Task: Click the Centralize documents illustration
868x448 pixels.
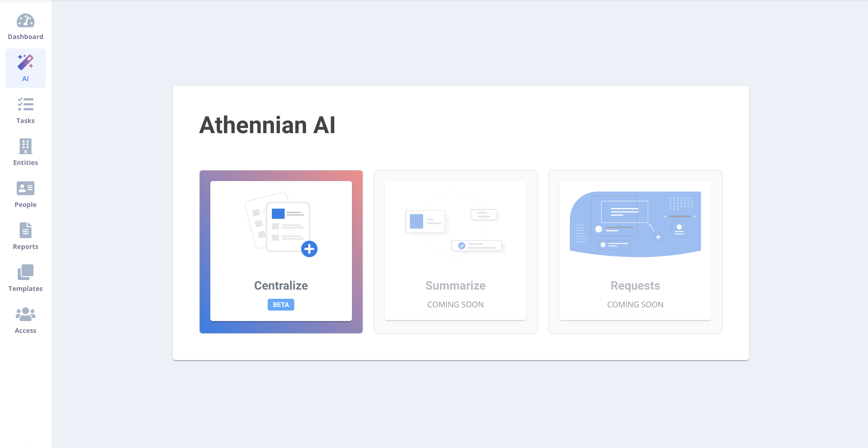Action: point(281,224)
